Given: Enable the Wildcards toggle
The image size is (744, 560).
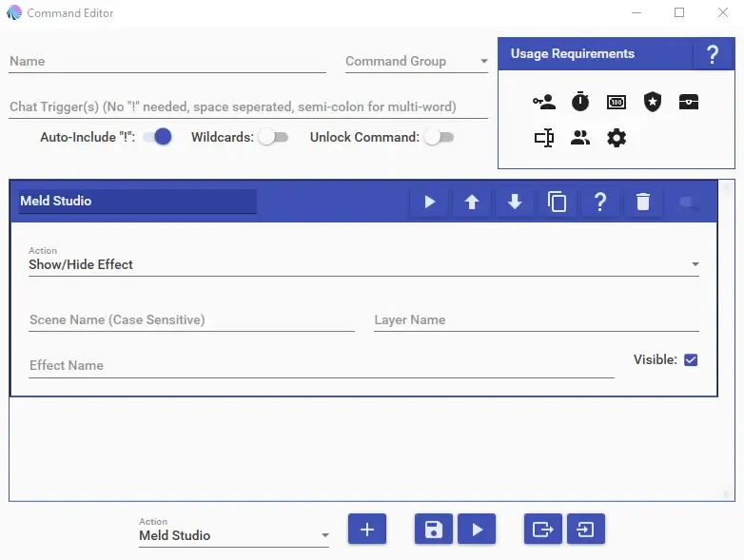Looking at the screenshot, I should tap(272, 137).
